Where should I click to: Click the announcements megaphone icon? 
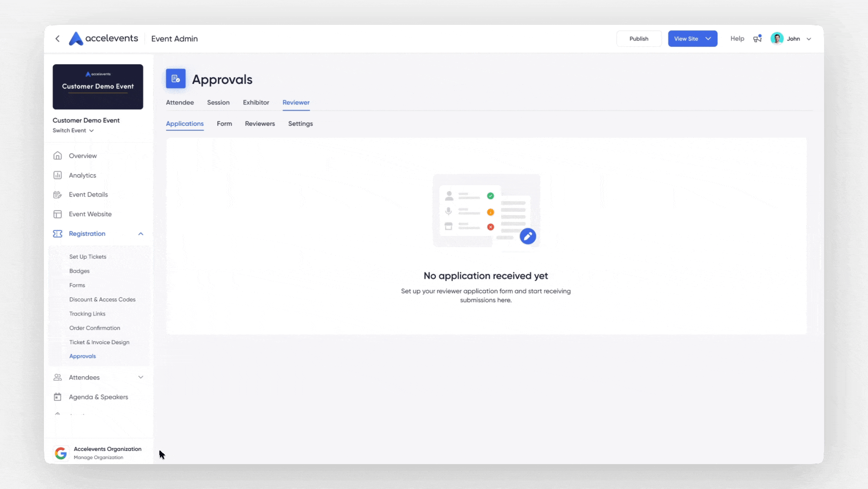coord(757,38)
